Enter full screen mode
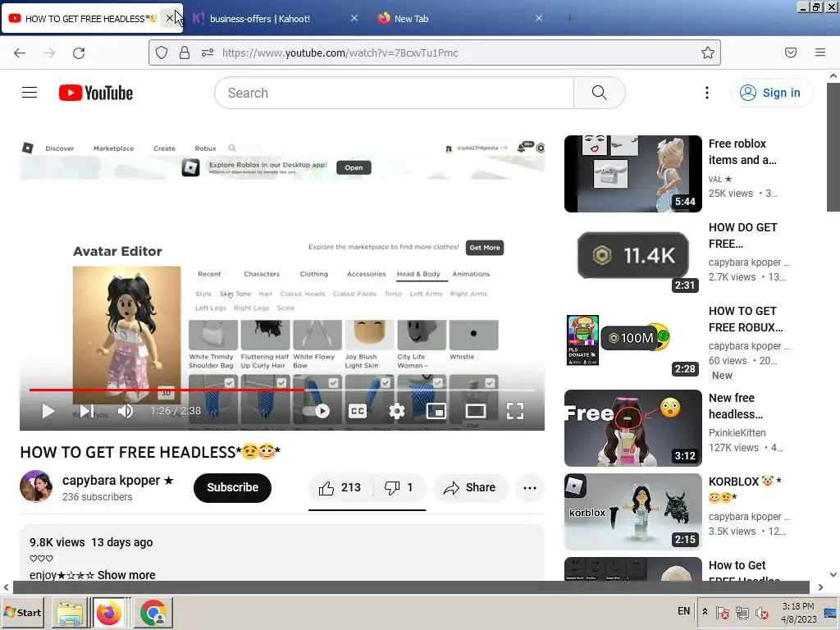Viewport: 840px width, 630px height. pyautogui.click(x=515, y=411)
